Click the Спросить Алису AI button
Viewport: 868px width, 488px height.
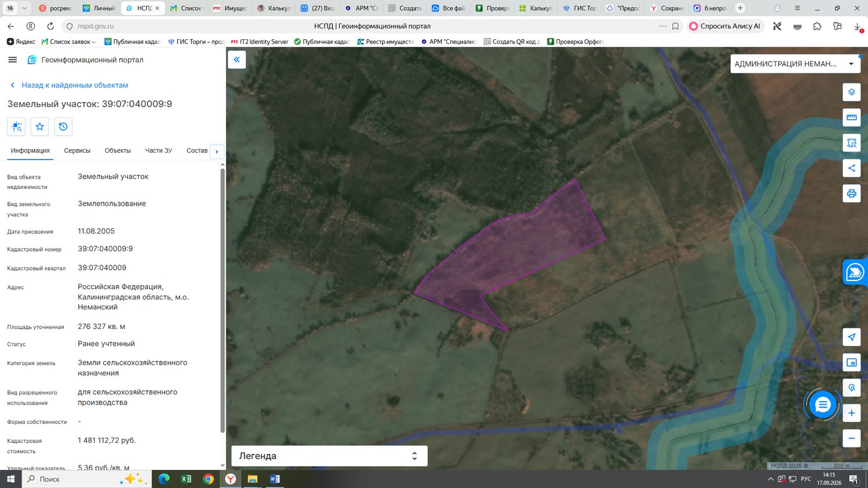click(x=724, y=26)
